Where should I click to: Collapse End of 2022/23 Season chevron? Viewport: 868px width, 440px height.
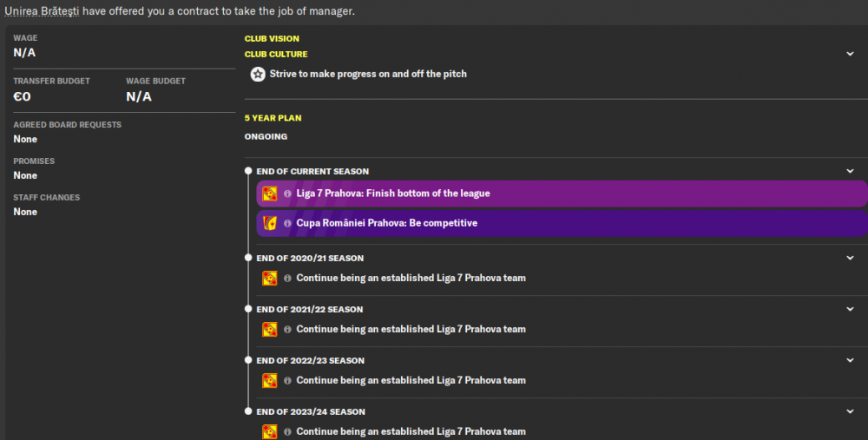[x=850, y=360]
